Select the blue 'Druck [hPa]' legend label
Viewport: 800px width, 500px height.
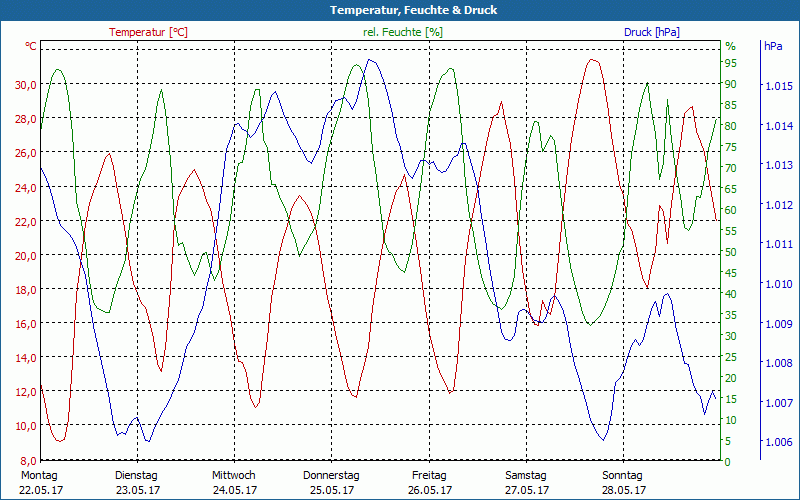[x=651, y=32]
